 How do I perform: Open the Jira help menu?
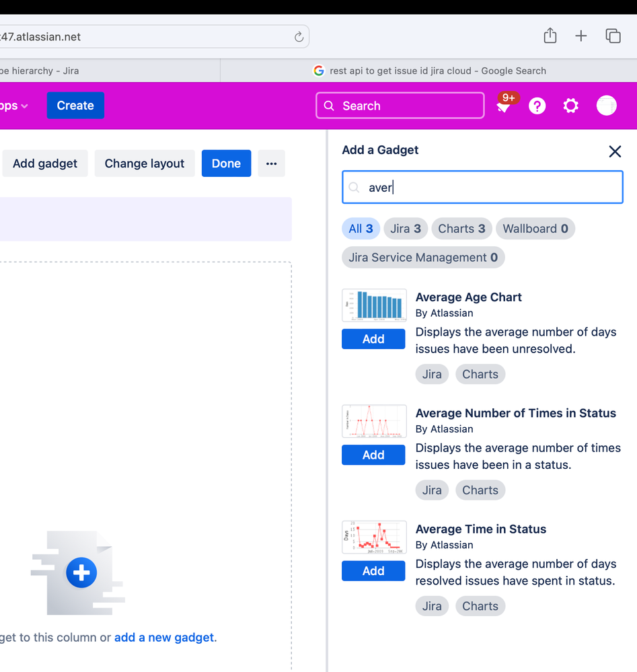pos(537,106)
